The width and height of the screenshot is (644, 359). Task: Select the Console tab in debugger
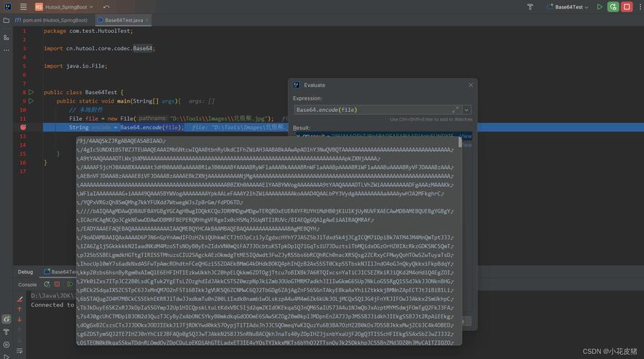click(x=27, y=284)
